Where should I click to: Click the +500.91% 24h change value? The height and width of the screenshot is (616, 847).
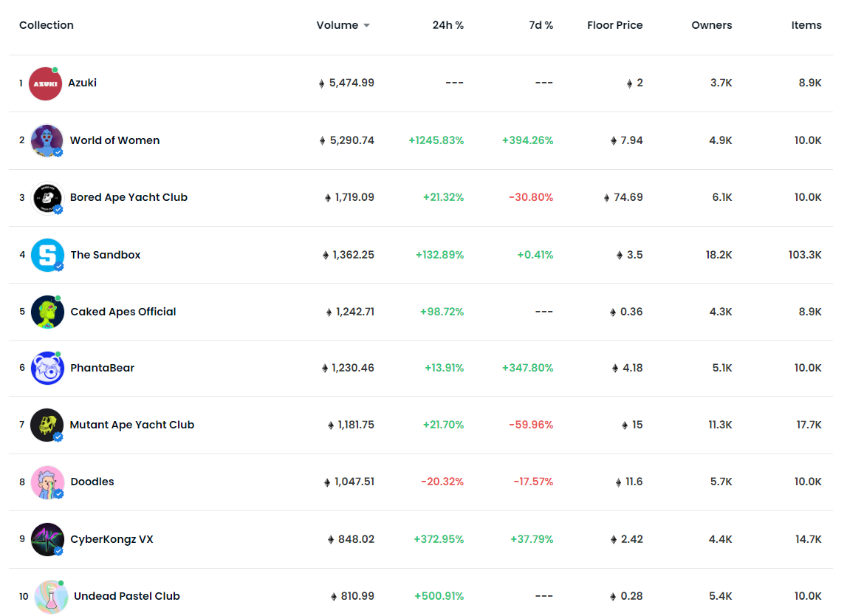[439, 597]
